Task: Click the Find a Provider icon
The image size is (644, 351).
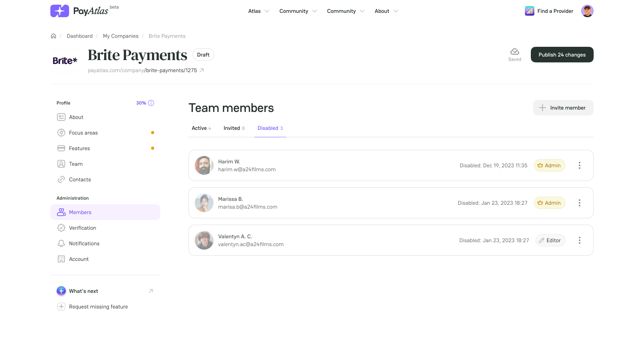Action: pos(530,11)
